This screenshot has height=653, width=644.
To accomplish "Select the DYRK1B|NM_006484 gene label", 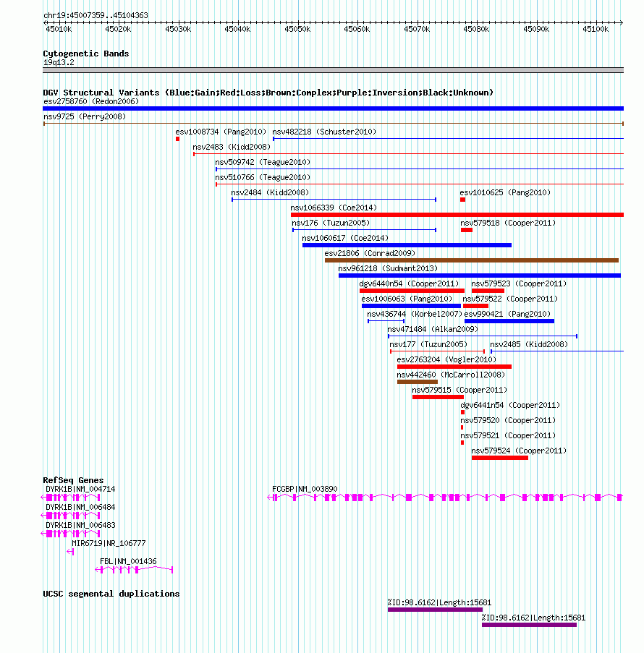I will (x=80, y=508).
